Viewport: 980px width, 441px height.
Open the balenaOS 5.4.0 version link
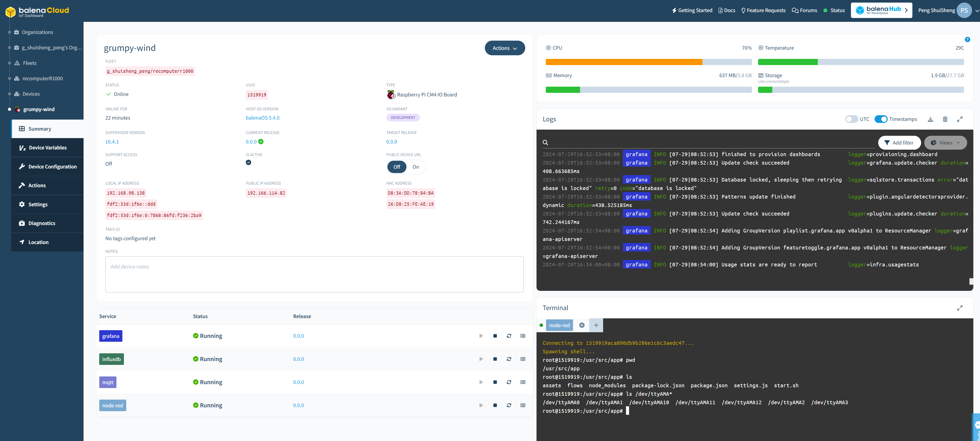click(262, 118)
